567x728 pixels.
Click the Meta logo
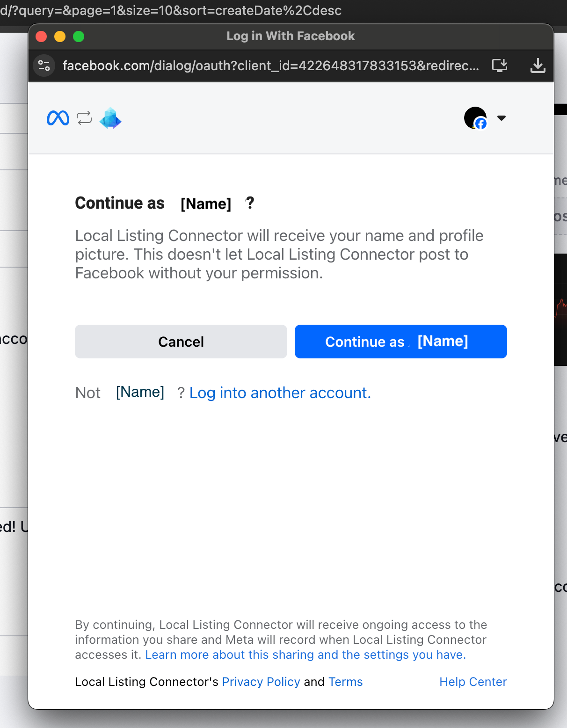[57, 118]
